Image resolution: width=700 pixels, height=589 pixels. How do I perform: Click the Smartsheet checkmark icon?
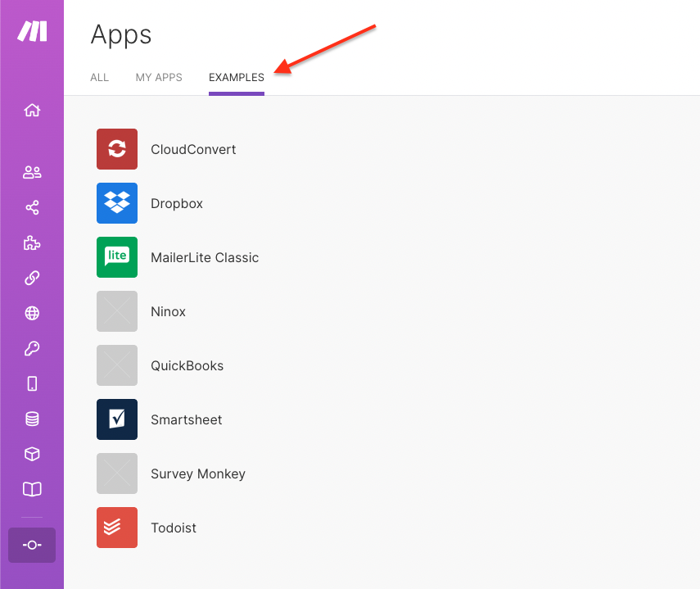pos(117,419)
